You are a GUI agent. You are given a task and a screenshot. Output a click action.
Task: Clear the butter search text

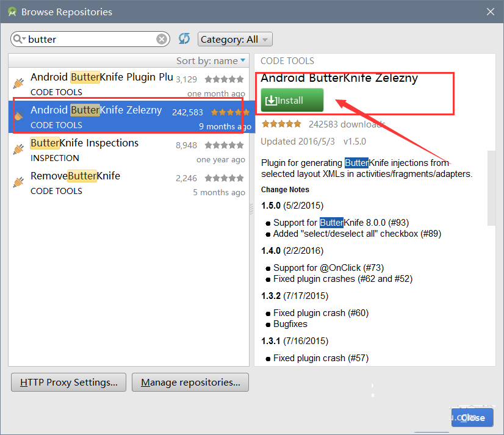tap(162, 39)
